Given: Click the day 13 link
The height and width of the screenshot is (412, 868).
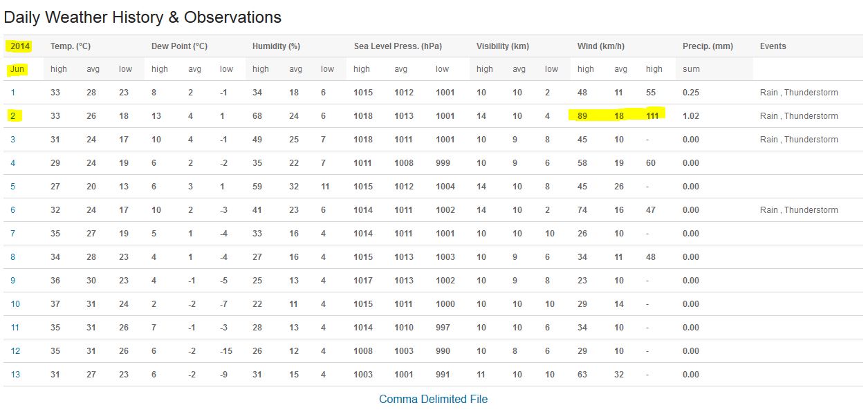Looking at the screenshot, I should [15, 374].
